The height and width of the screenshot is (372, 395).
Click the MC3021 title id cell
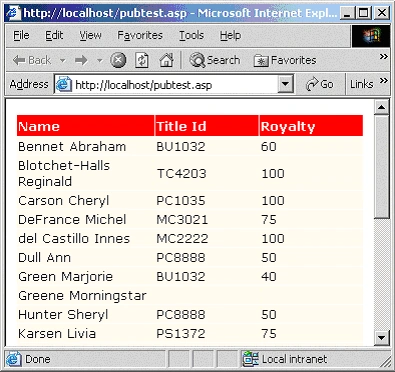(x=207, y=219)
